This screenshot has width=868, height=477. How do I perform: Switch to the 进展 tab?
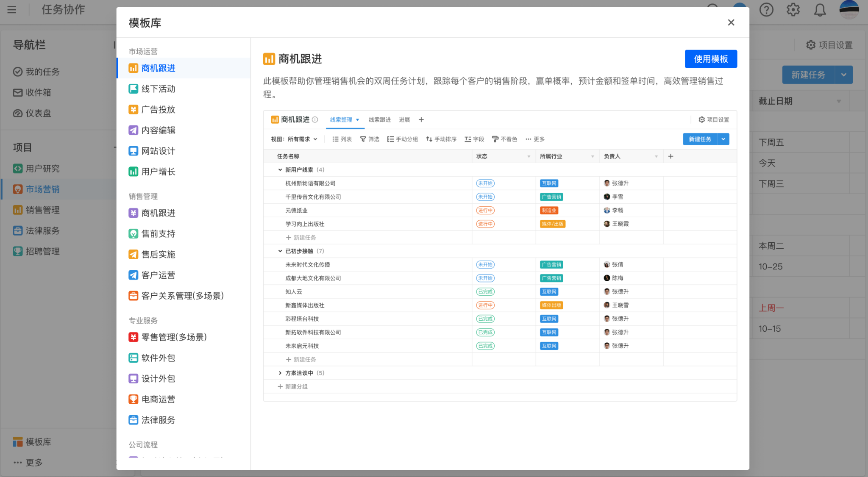[x=404, y=120]
